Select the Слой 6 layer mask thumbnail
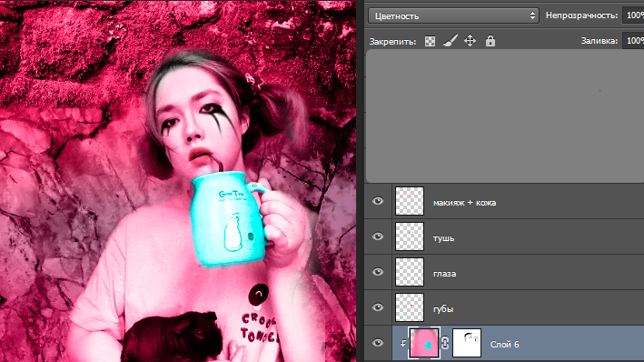The height and width of the screenshot is (362, 644). (467, 343)
